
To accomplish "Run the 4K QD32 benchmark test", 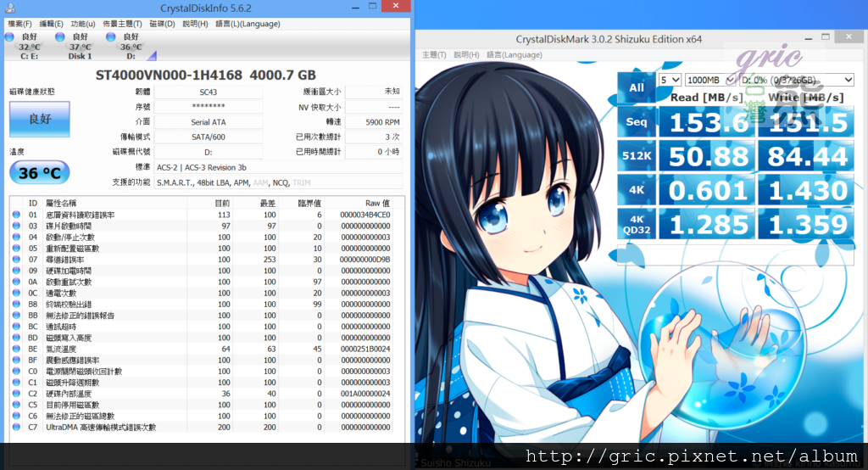I will coord(637,224).
